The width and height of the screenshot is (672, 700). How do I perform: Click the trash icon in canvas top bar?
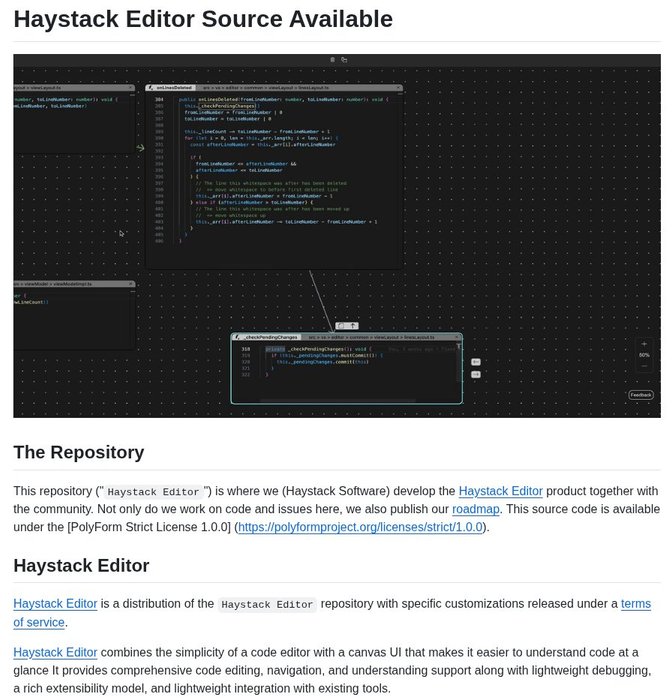(332, 59)
